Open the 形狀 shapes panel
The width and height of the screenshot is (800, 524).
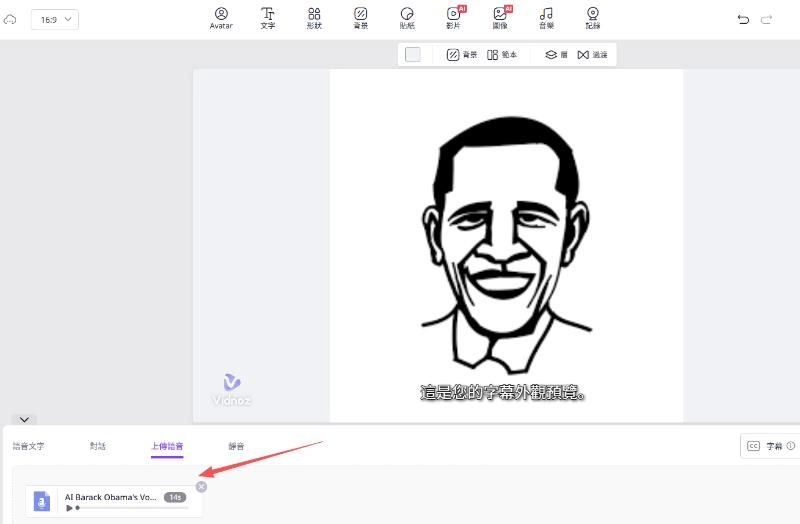click(314, 18)
